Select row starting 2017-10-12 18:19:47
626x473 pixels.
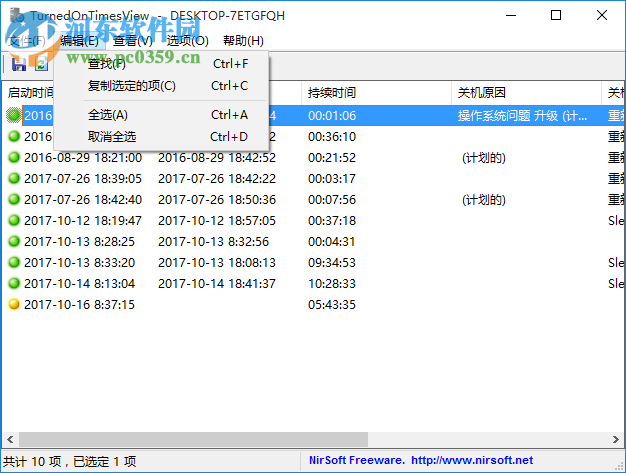pyautogui.click(x=314, y=220)
